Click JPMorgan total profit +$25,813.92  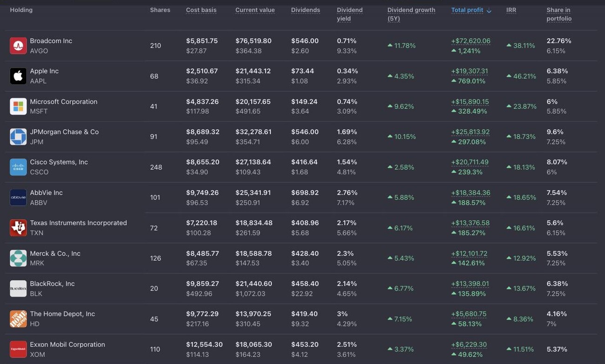[x=470, y=132]
